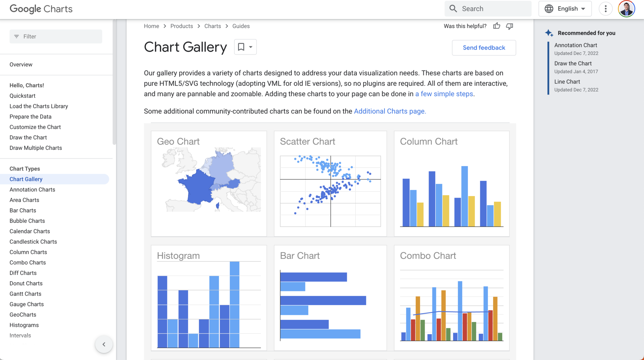This screenshot has height=360, width=644.
Task: Open the search field via magnifier icon
Action: tap(453, 8)
